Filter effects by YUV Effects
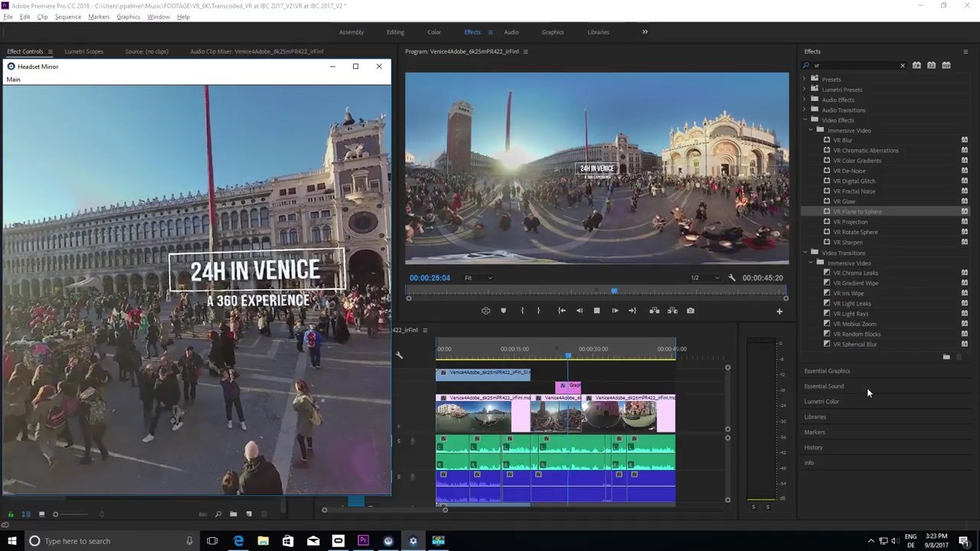Image resolution: width=980 pixels, height=551 pixels. point(946,65)
